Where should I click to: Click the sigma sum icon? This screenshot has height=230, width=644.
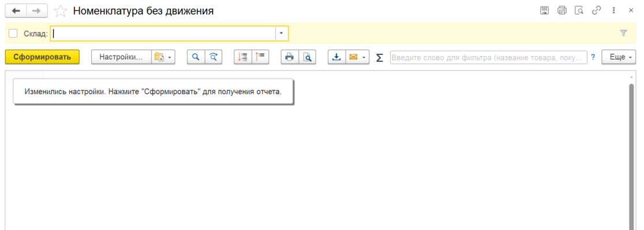[380, 58]
